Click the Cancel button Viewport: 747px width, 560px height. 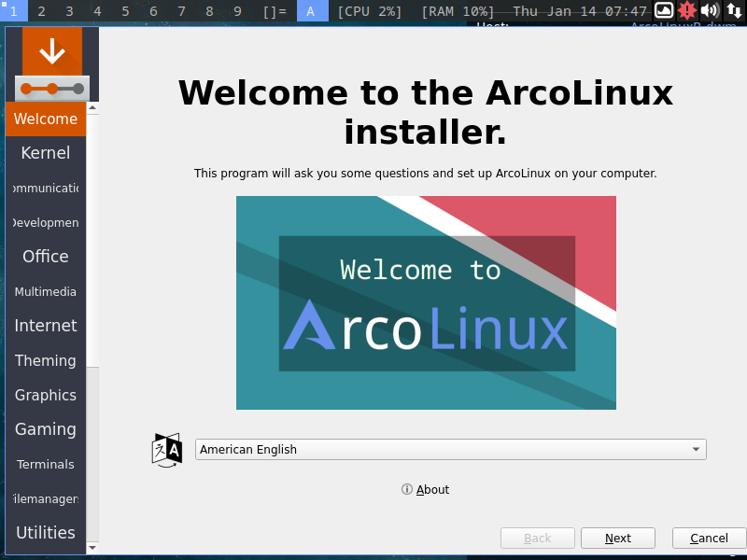click(x=709, y=539)
